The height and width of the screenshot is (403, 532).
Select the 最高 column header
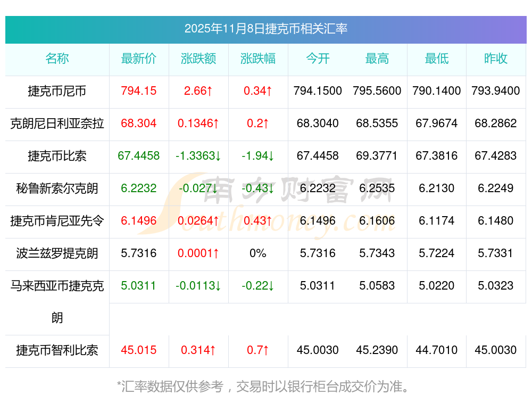[377, 59]
